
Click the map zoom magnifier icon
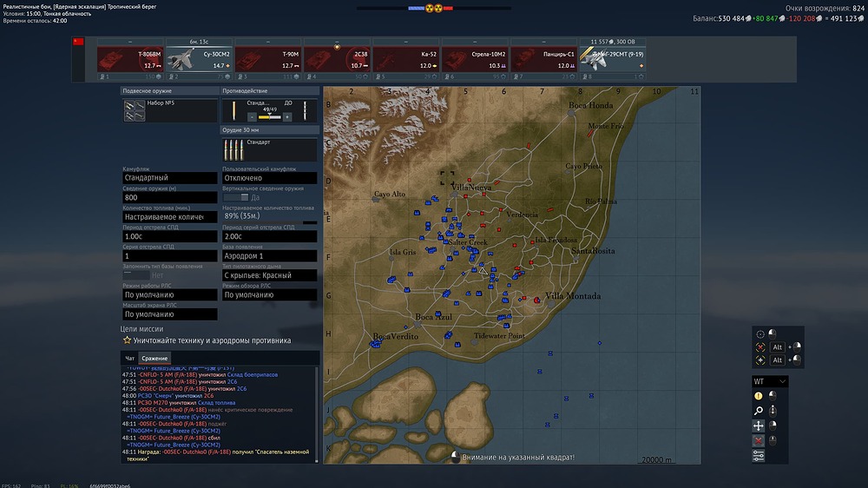pos(759,411)
